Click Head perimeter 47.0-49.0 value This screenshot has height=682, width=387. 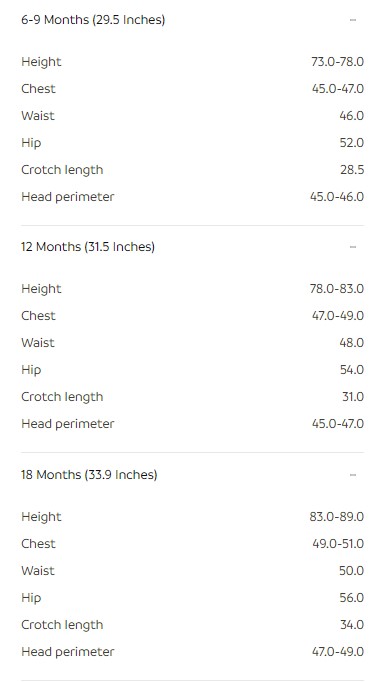338,652
